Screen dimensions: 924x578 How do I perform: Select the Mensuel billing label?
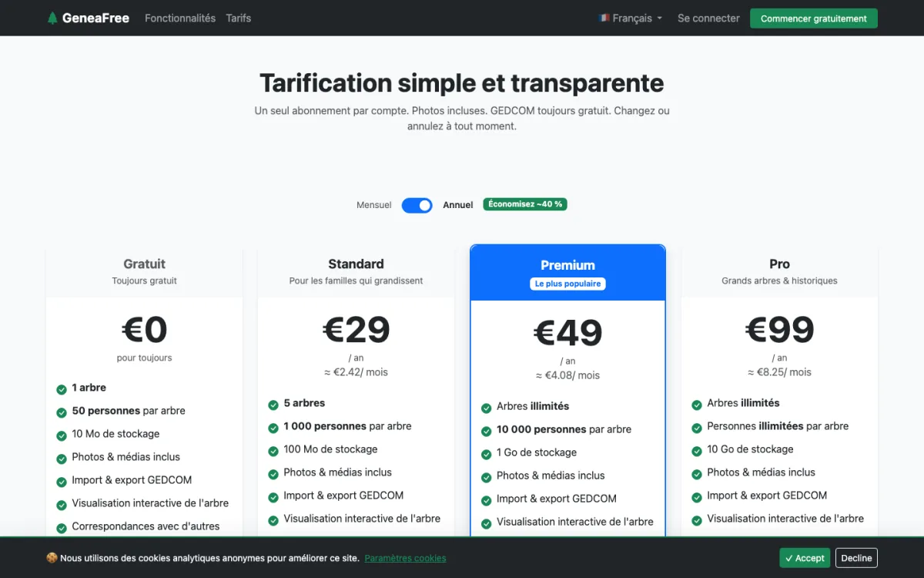pos(373,205)
